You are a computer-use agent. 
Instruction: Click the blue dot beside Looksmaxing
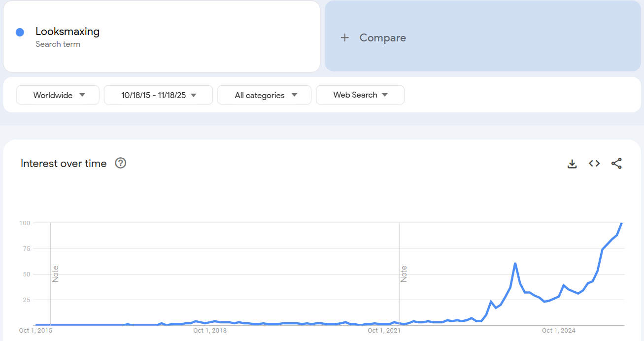click(x=20, y=33)
